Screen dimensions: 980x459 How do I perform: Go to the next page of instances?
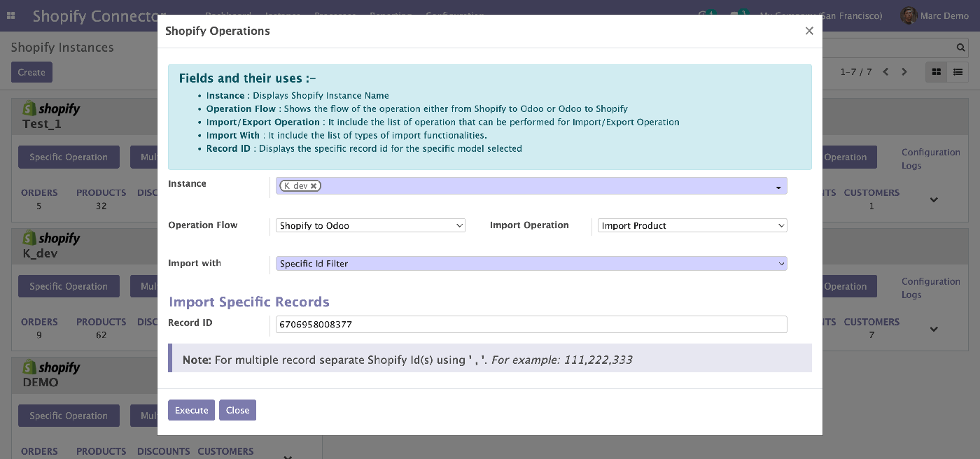tap(904, 72)
